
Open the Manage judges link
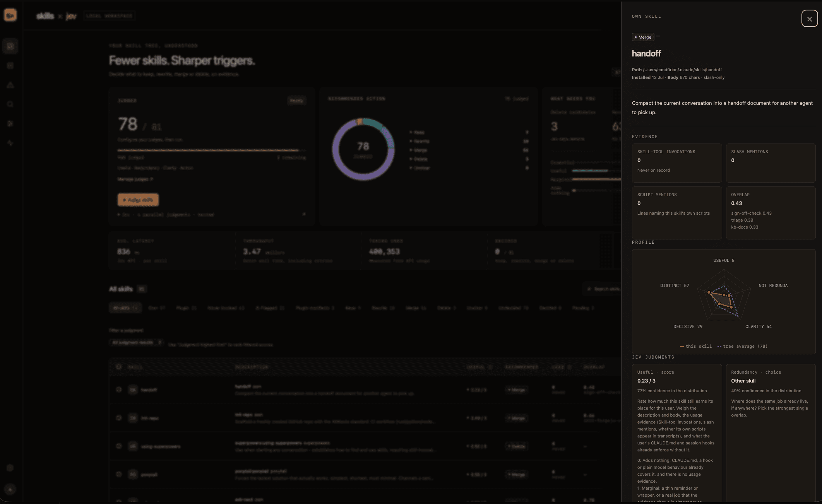(x=135, y=179)
